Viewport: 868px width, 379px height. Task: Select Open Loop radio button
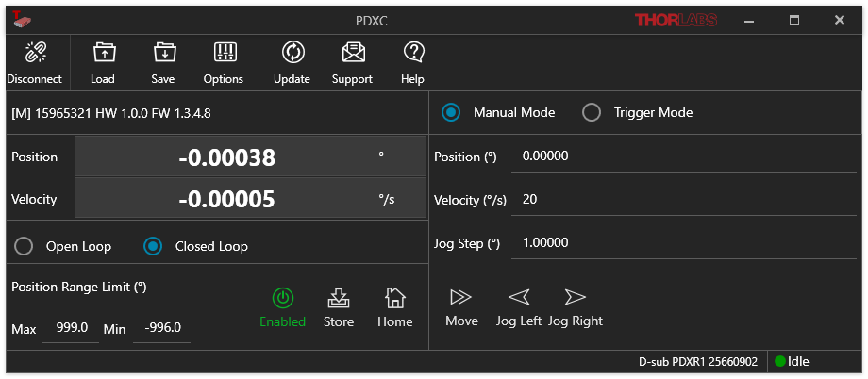(24, 246)
